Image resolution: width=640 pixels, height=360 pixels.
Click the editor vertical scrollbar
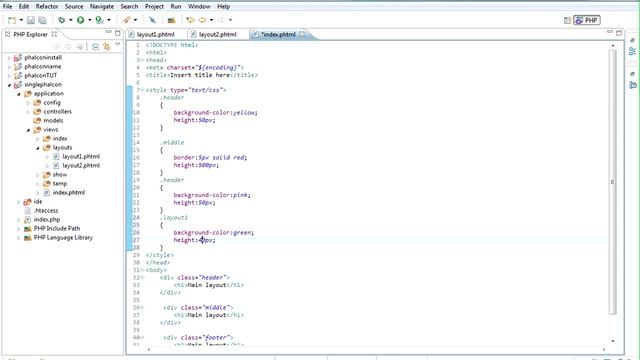(612, 182)
